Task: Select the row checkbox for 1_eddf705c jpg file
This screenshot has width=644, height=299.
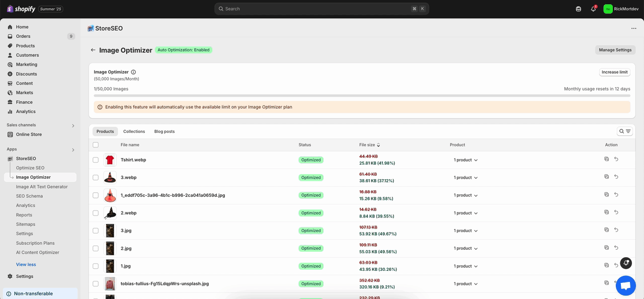Action: [x=96, y=195]
